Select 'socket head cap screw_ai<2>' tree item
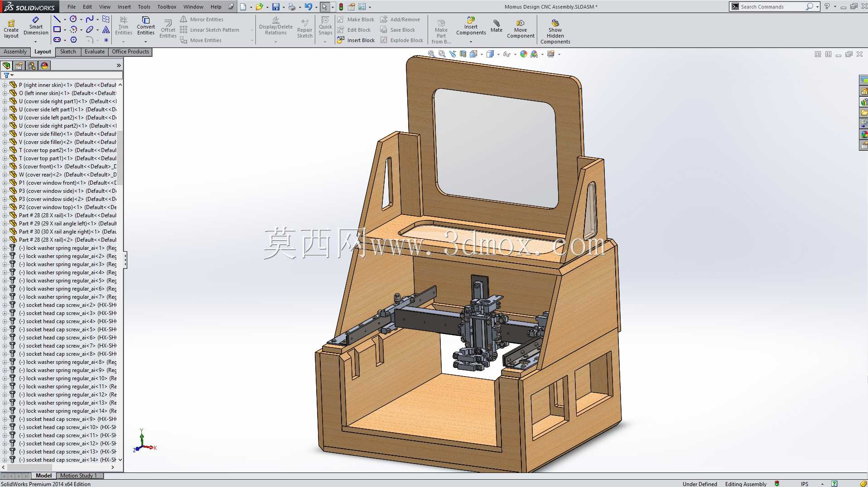 [68, 305]
